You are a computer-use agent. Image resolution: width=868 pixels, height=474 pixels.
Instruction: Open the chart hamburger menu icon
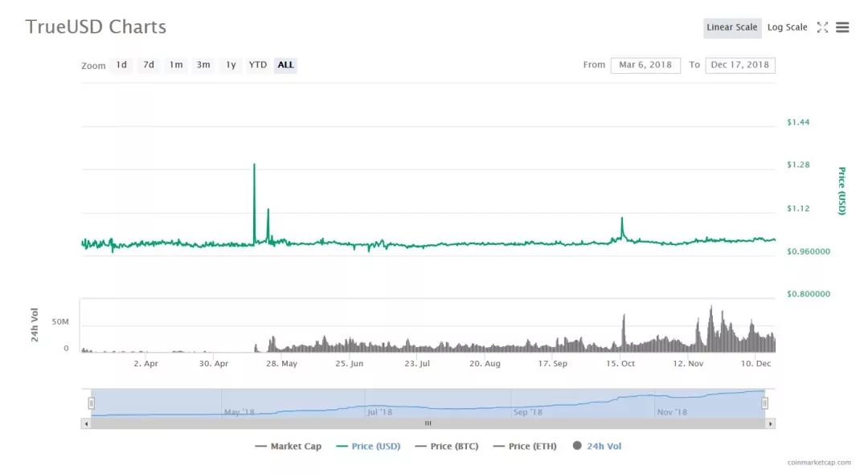[842, 27]
